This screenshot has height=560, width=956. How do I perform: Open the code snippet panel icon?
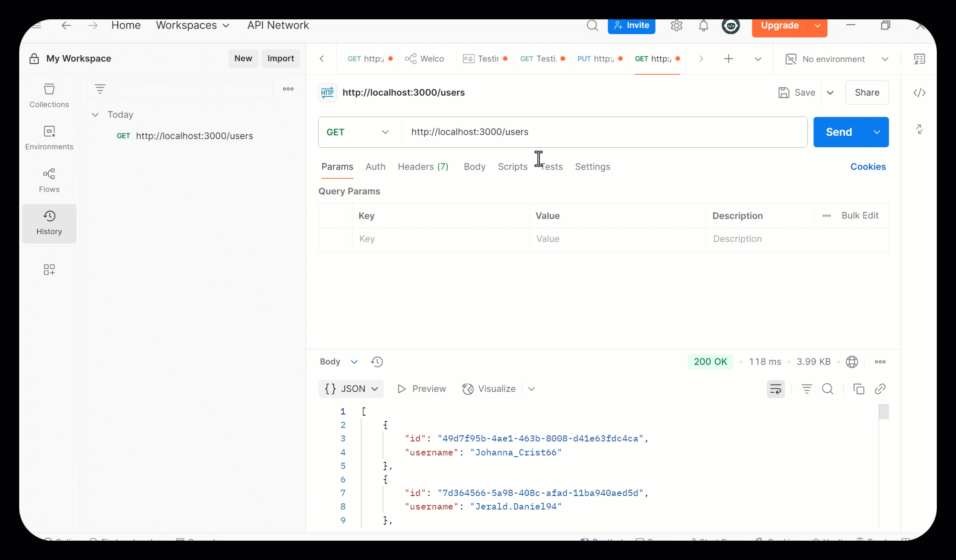click(919, 93)
